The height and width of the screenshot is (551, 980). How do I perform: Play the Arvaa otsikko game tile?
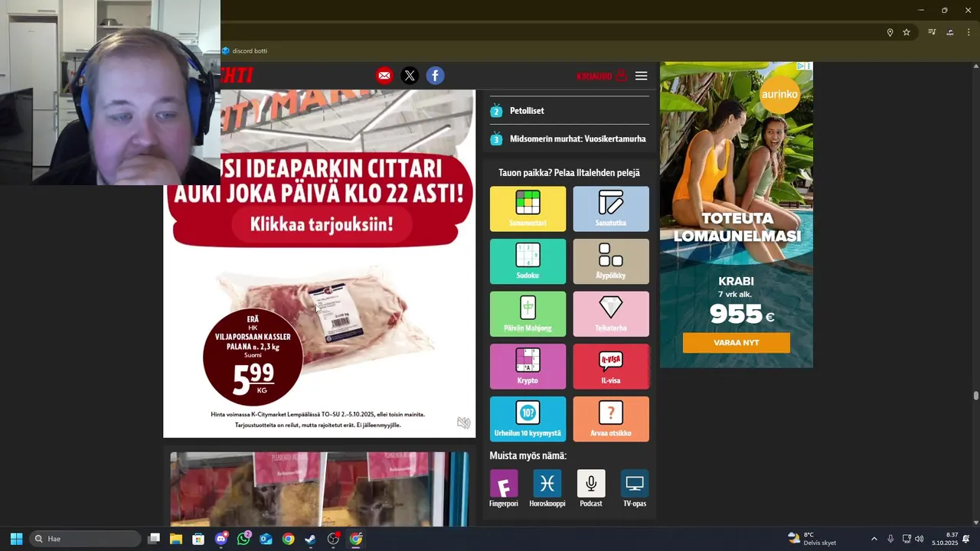tap(611, 419)
